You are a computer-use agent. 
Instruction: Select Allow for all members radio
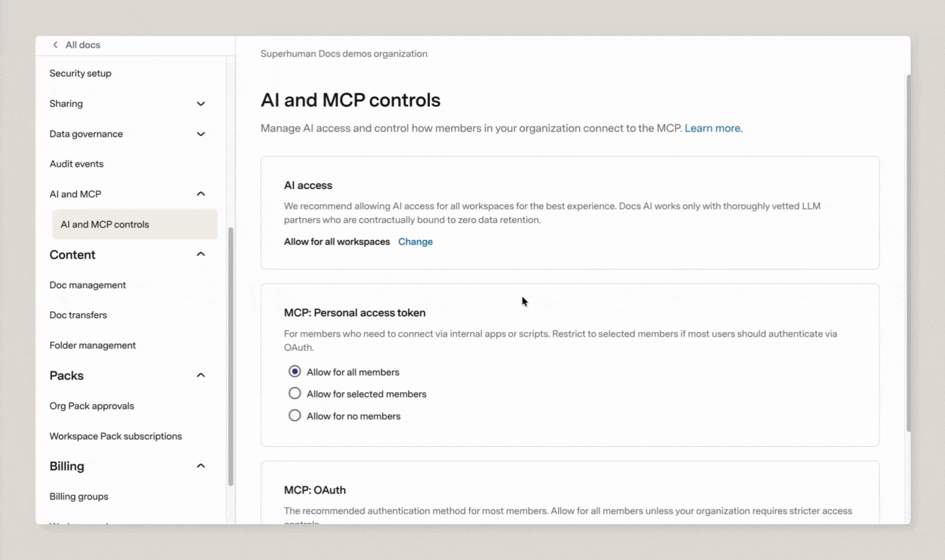(x=295, y=371)
